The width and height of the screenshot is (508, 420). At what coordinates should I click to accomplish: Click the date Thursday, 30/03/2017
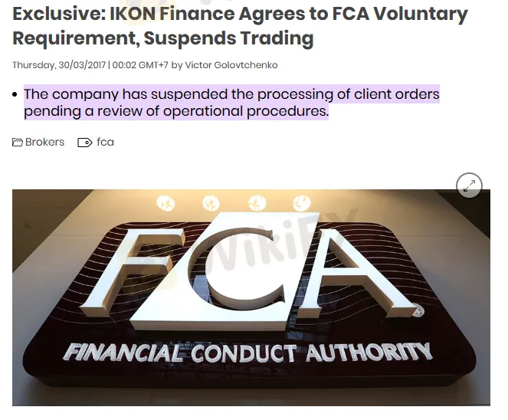click(59, 65)
